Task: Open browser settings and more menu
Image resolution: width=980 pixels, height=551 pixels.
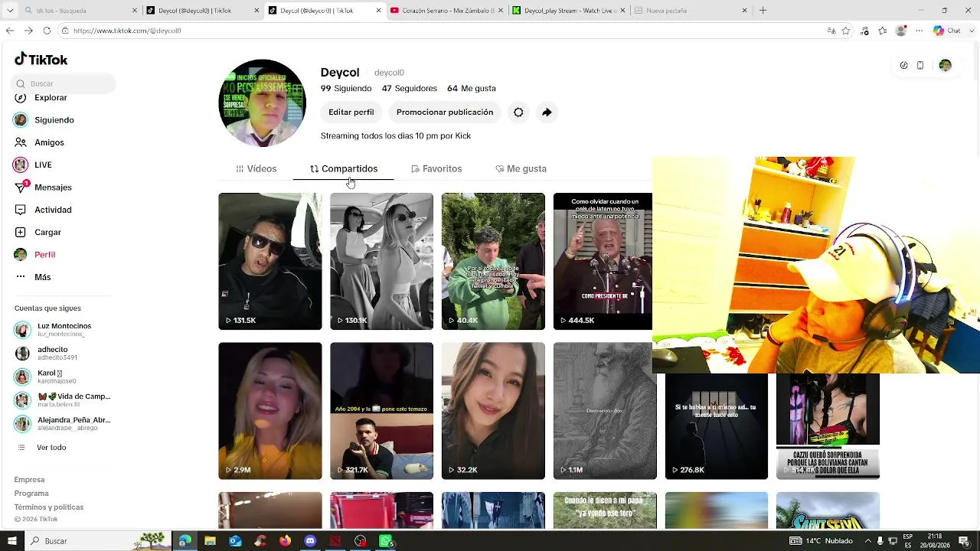Action: point(920,31)
